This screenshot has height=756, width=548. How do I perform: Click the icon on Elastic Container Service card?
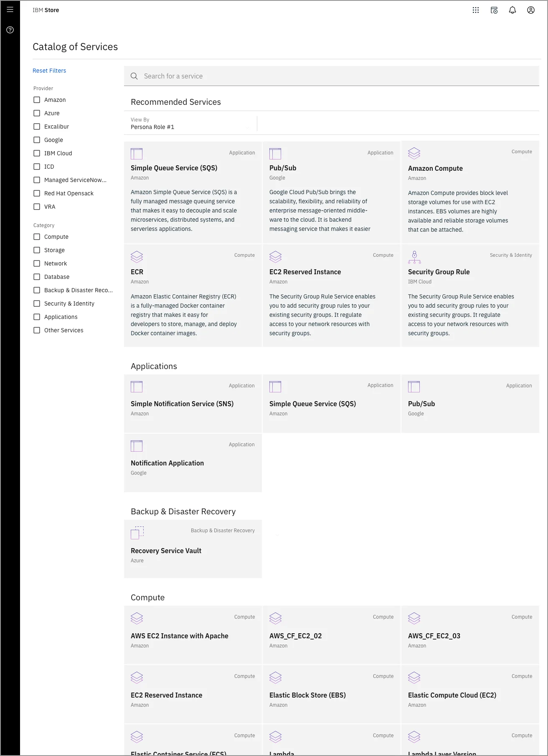tap(137, 737)
